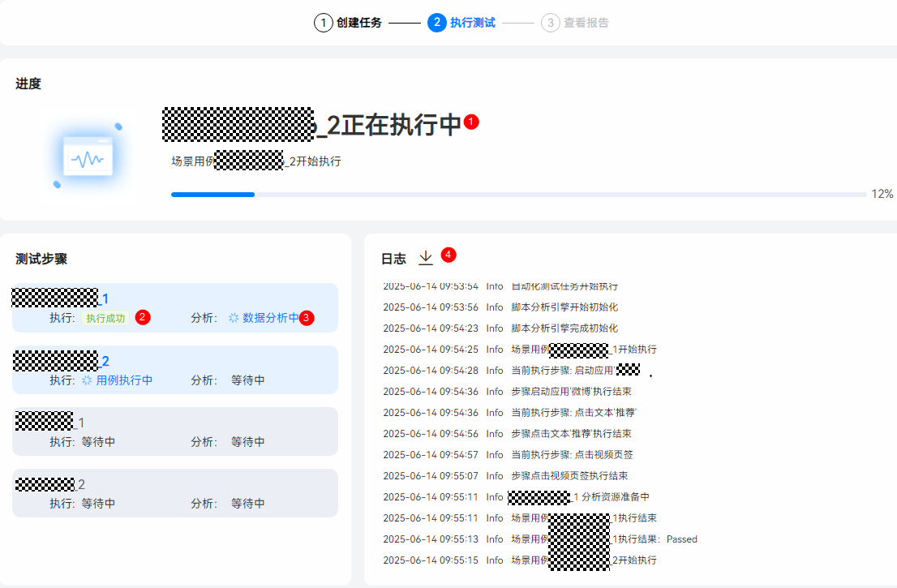Image resolution: width=897 pixels, height=588 pixels.
Task: Click the progress bar at 12%
Action: click(x=518, y=195)
